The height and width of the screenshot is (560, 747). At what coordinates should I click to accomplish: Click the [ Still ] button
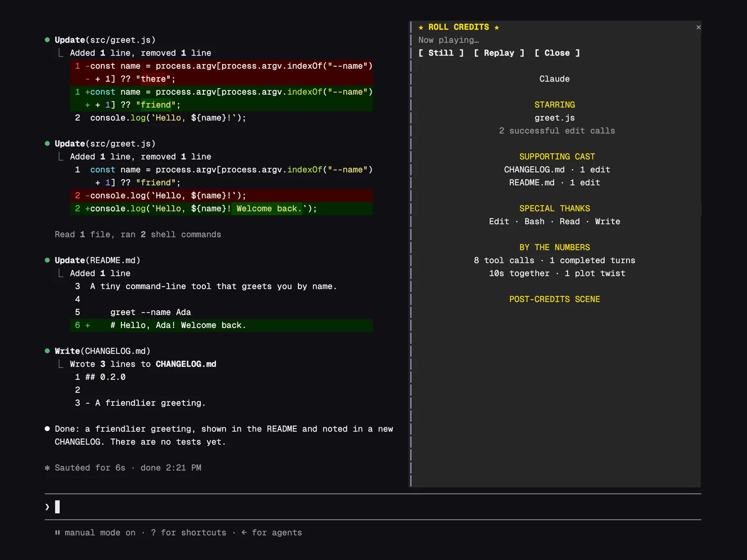pyautogui.click(x=441, y=53)
